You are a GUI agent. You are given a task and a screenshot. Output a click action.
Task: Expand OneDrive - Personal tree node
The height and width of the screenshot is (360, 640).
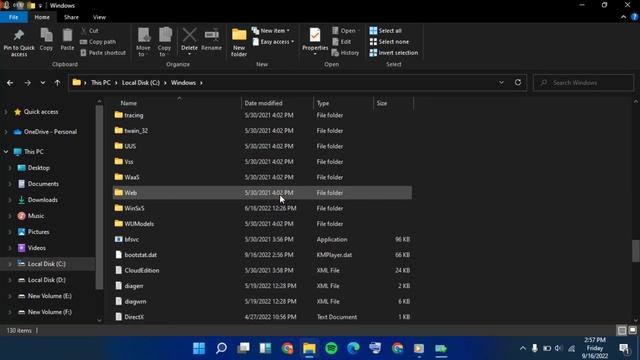6,132
